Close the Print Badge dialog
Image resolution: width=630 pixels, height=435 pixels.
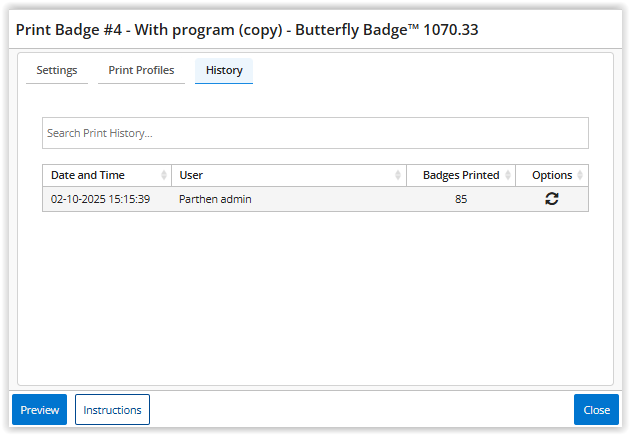[x=596, y=410]
